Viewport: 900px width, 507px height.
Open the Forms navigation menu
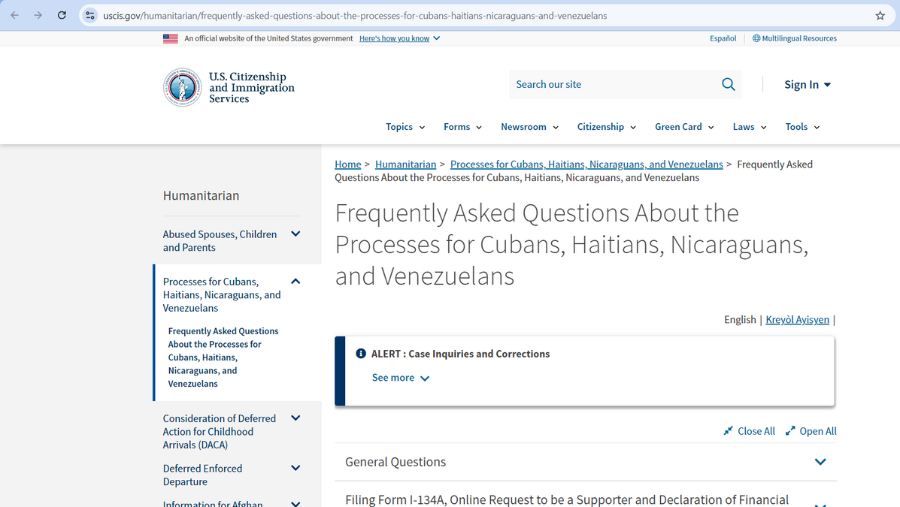coord(462,127)
